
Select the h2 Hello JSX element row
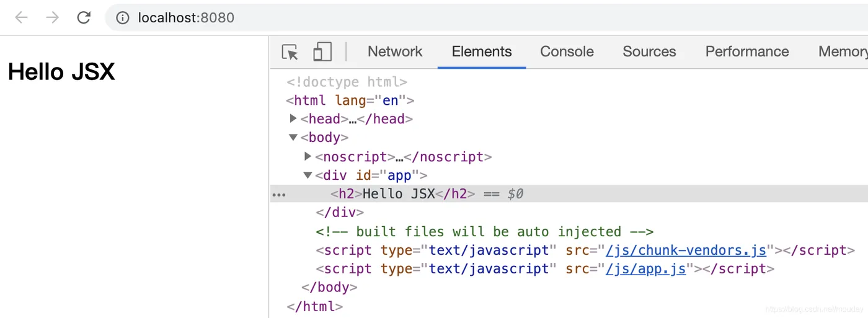tap(398, 194)
